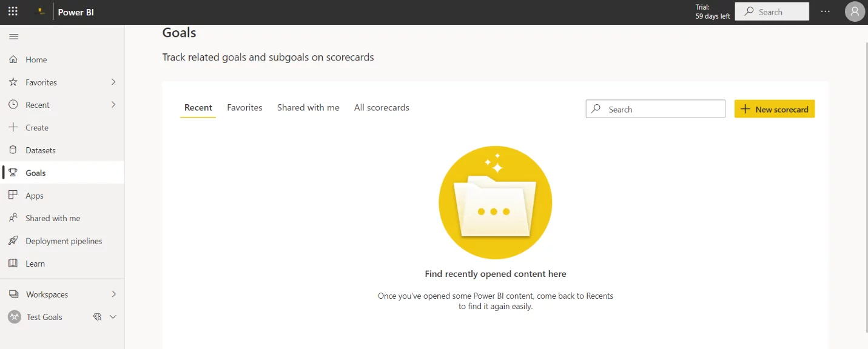Open the Home house icon
The image size is (868, 349).
(x=13, y=59)
